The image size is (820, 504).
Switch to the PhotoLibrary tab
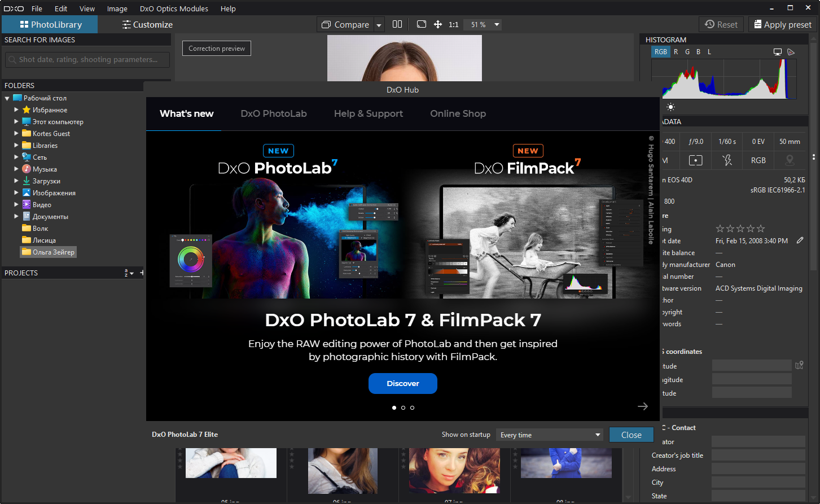[50, 24]
